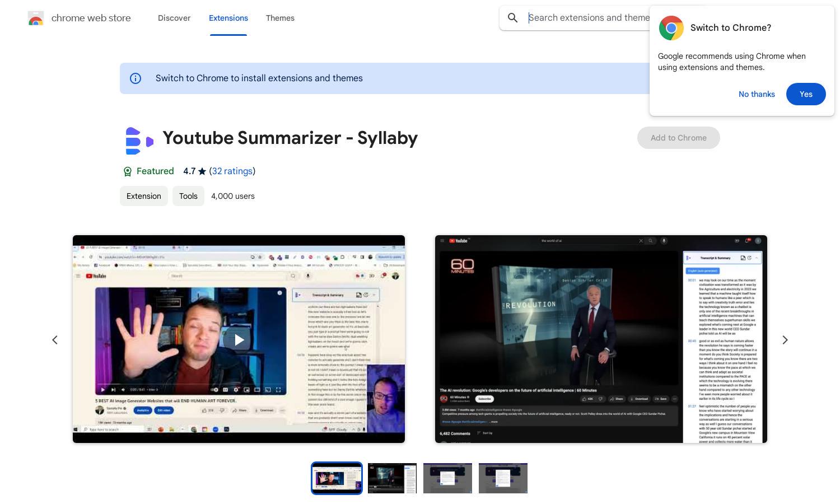Click the Switch to Chrome banner text
Screen dimensions: 840x504
click(x=259, y=78)
